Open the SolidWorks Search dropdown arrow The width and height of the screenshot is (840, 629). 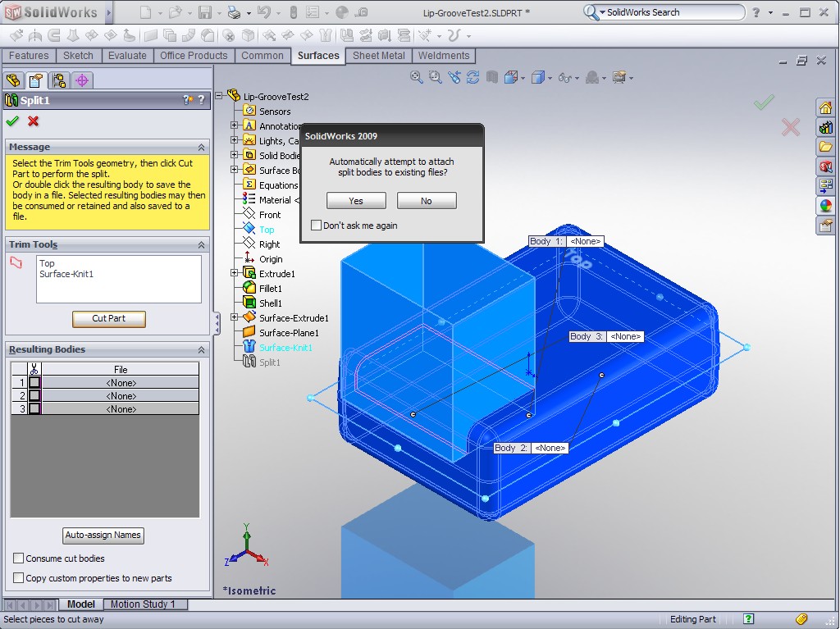tap(601, 12)
